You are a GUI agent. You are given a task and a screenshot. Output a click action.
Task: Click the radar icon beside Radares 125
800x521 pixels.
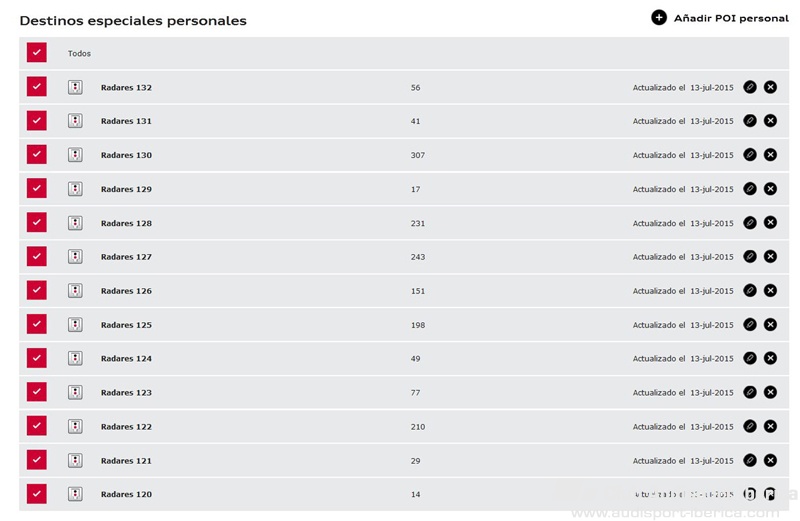[75, 325]
